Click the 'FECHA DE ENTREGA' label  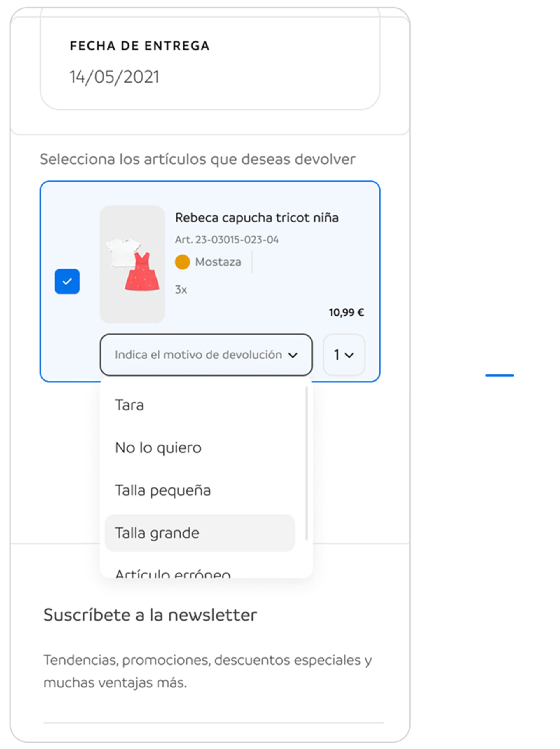point(140,46)
